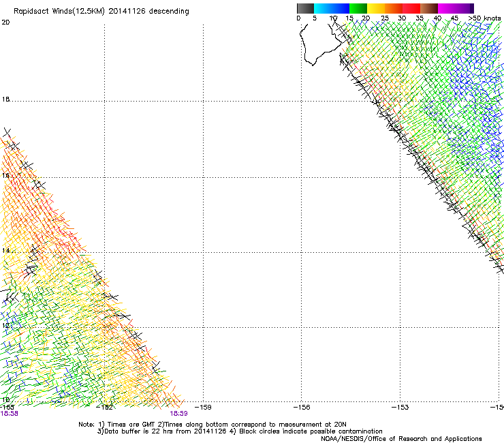Image resolution: width=504 pixels, height=443 pixels.
Task: Click the brown 35-40 knots legend segment
Action: 429,8
